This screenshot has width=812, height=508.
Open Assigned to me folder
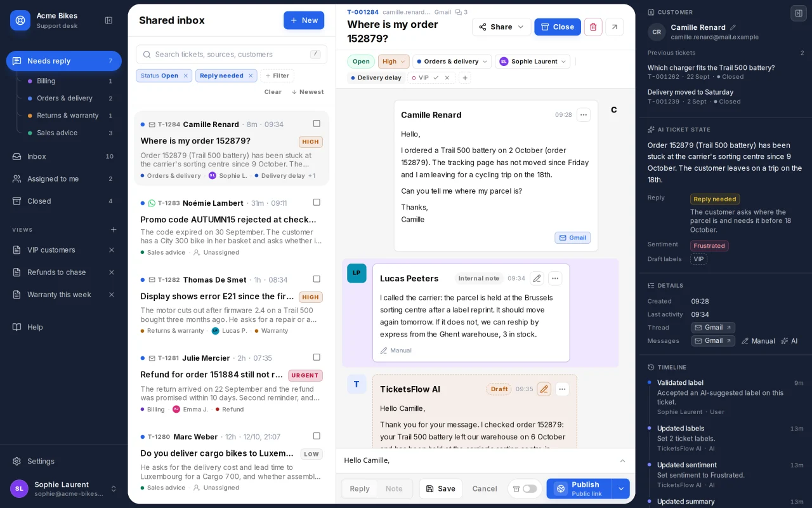point(64,179)
